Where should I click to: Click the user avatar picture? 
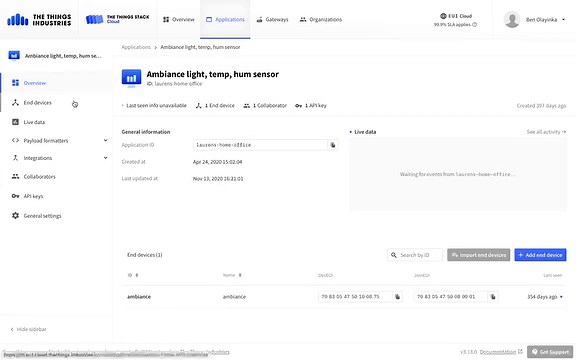point(512,19)
